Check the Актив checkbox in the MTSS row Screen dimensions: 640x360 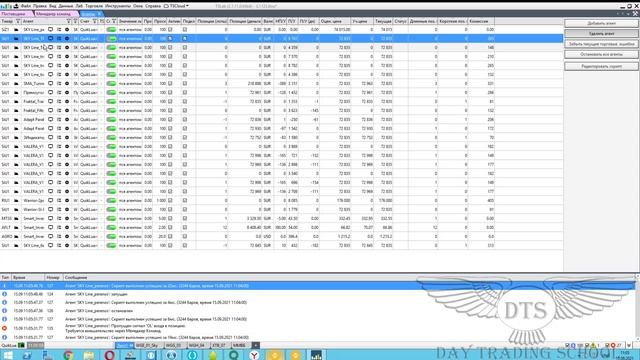tap(171, 219)
